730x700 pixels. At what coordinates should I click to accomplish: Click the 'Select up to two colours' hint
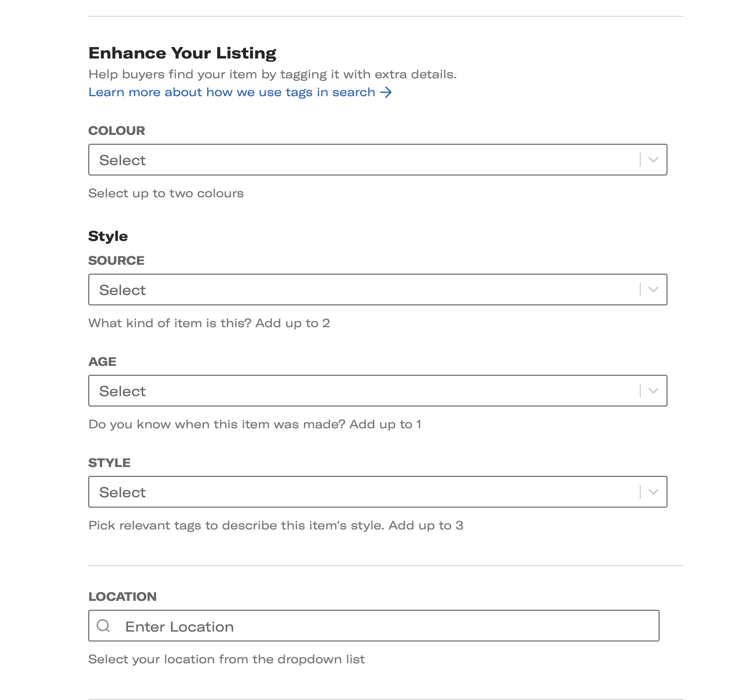click(166, 193)
